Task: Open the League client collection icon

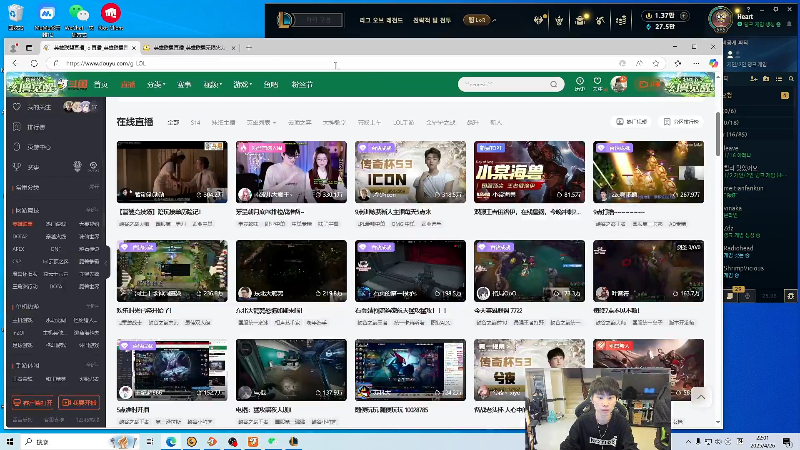Action: 580,20
